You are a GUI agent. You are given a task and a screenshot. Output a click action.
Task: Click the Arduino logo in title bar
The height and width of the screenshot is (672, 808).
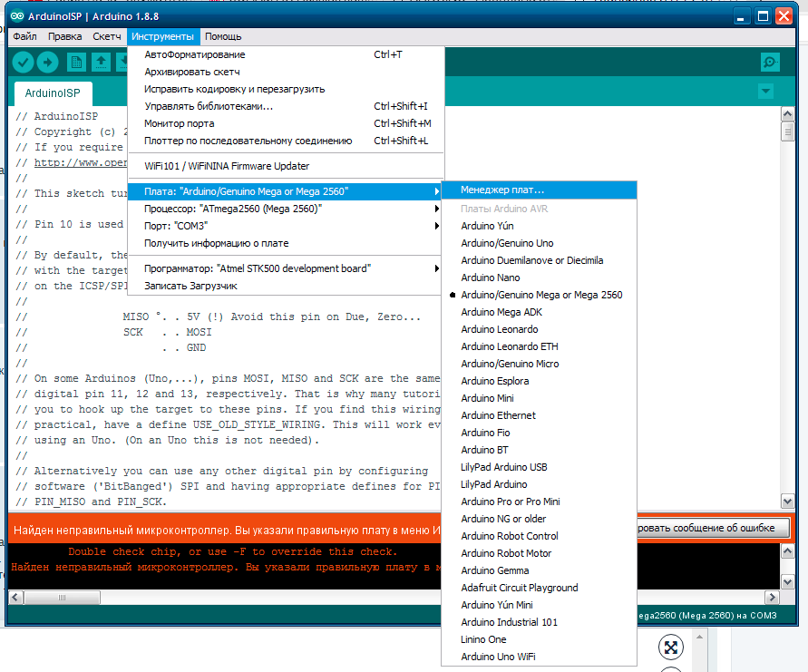click(x=17, y=16)
